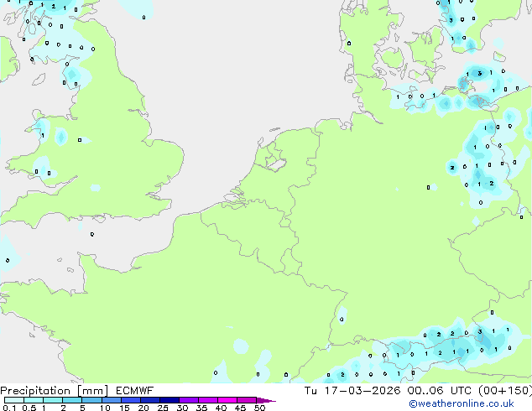The height and width of the screenshot is (411, 532).
Task: Click the '35' legend scale label
Action: tap(201, 408)
